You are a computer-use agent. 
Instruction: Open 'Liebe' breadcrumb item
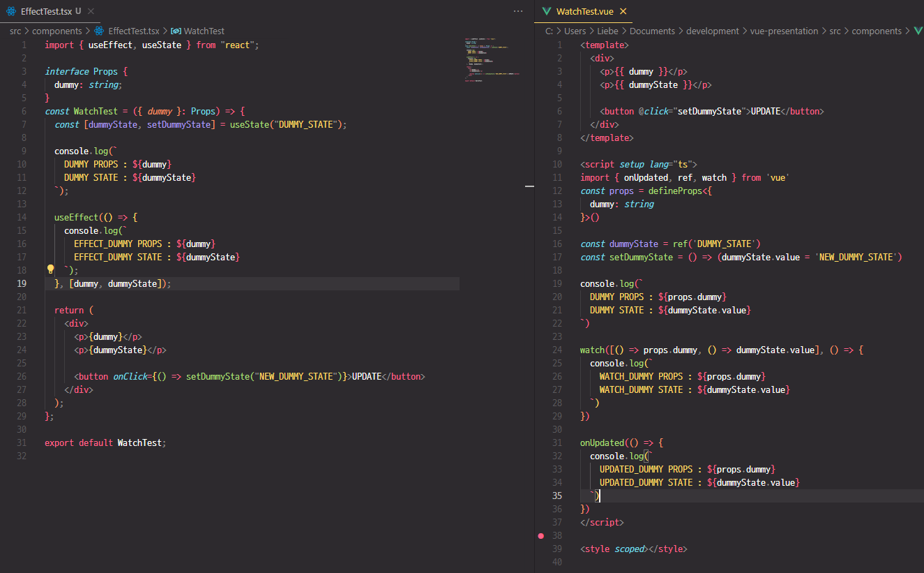click(x=608, y=31)
